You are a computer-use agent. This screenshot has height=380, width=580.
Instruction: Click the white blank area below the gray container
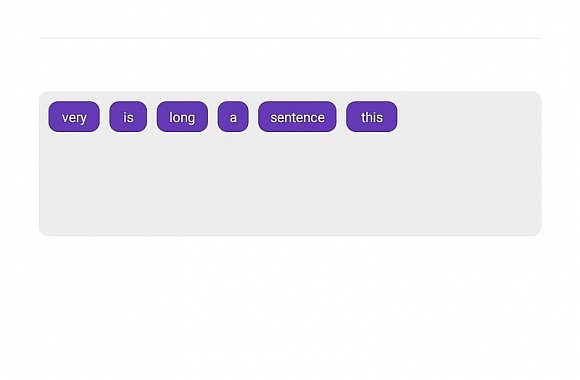click(x=290, y=307)
